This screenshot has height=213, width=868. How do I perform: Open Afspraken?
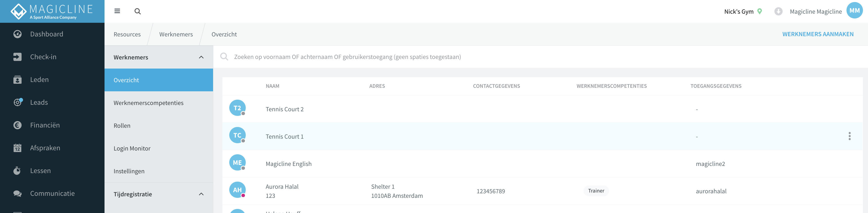(x=45, y=148)
